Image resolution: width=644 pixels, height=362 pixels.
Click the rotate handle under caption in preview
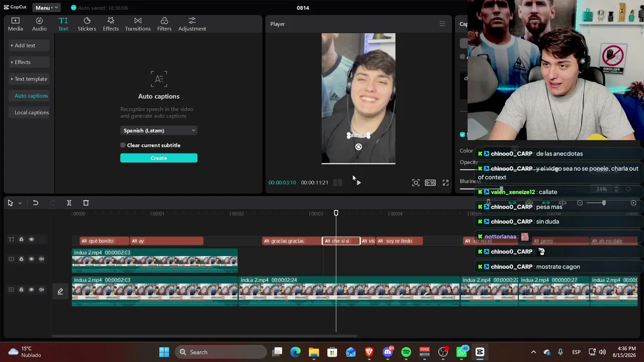(358, 147)
